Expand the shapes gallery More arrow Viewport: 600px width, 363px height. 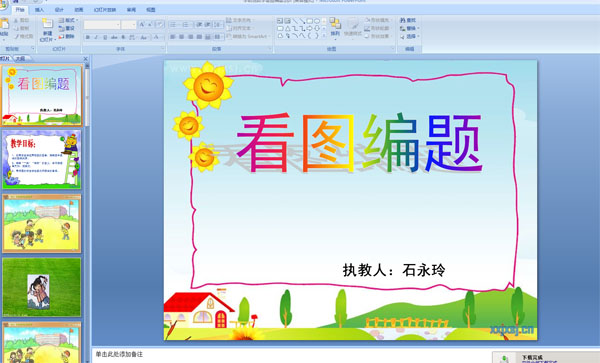coord(324,36)
